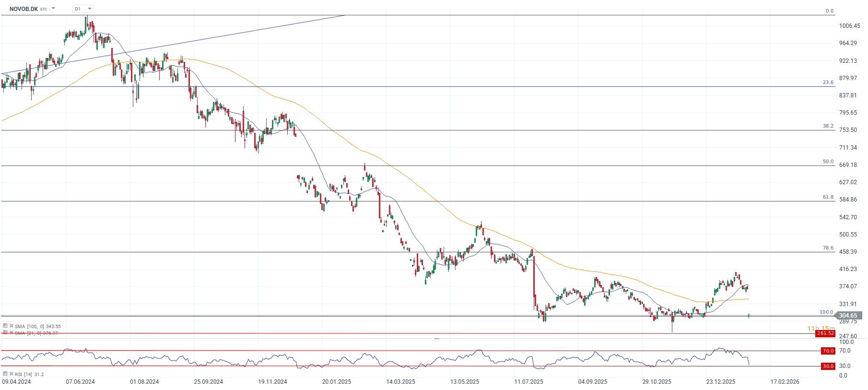Remove the SMA 100 indicator
The height and width of the screenshot is (390, 868).
point(11,326)
